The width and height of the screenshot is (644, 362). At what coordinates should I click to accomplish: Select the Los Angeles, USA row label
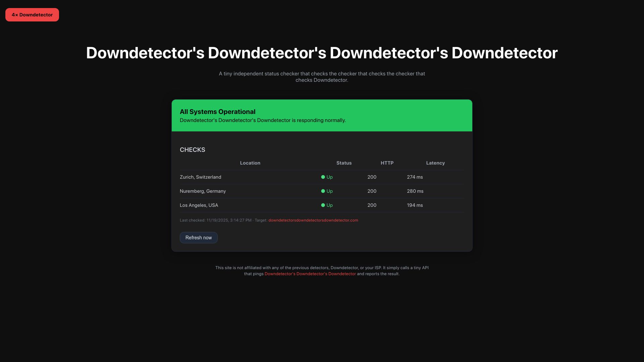point(199,205)
